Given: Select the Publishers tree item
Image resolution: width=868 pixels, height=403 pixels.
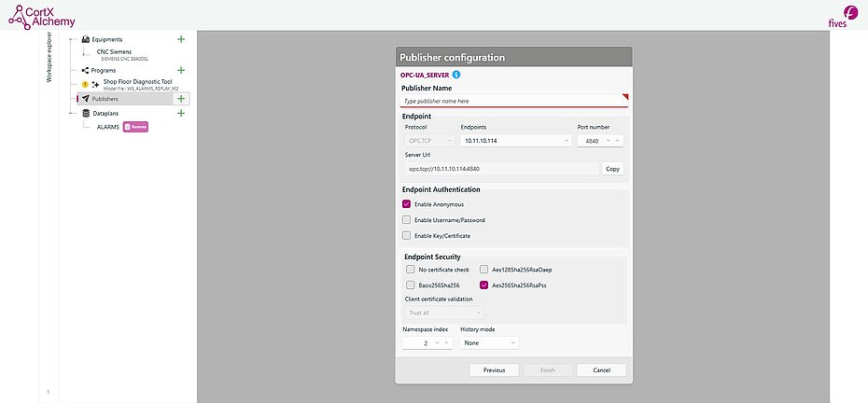Looking at the screenshot, I should click(105, 99).
